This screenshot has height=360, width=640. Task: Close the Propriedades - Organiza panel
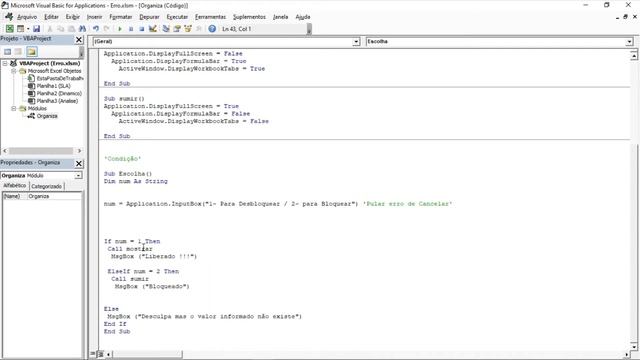pyautogui.click(x=79, y=163)
